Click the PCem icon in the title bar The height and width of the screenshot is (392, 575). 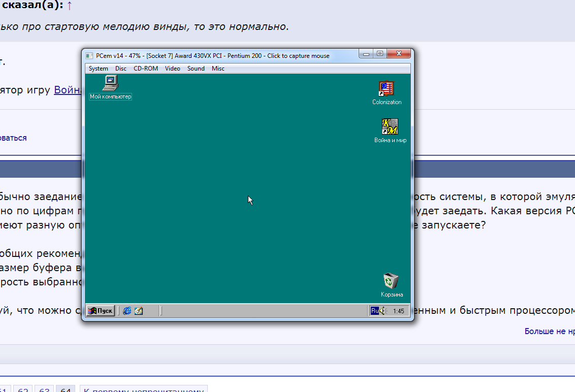point(90,56)
